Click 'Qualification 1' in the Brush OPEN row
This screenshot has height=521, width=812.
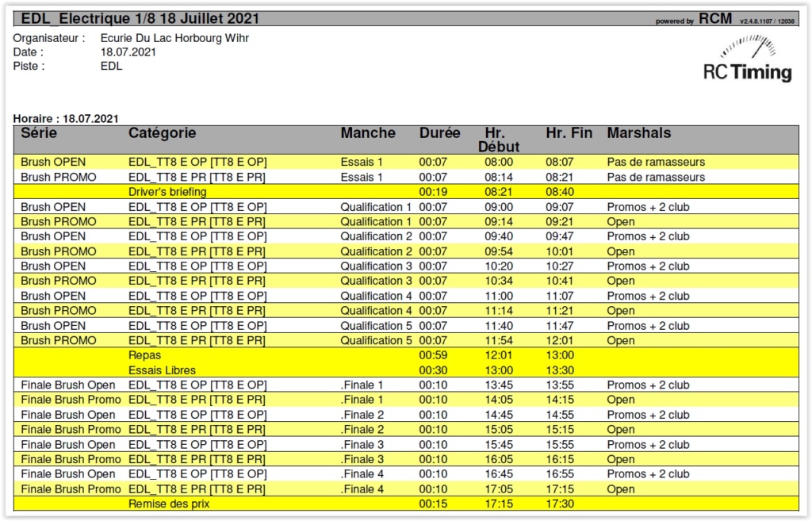click(x=375, y=207)
